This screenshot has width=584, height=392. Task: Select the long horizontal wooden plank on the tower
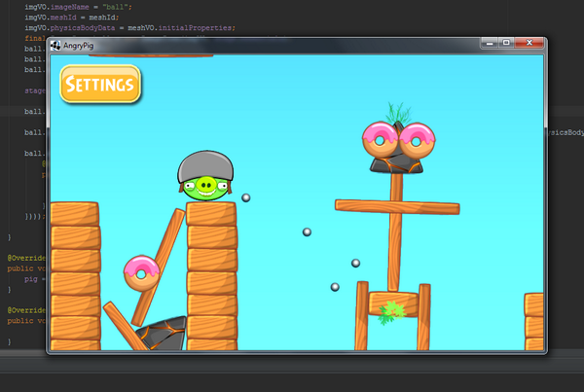397,207
